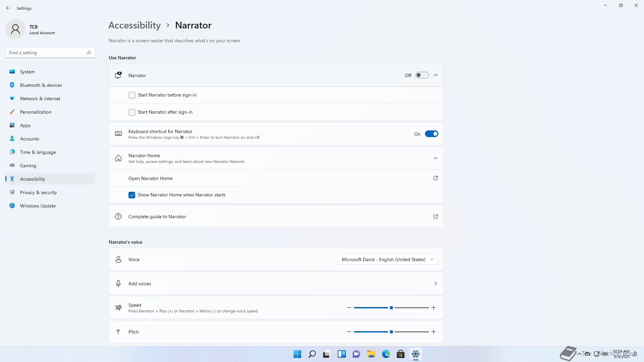
Task: Click in the Find a setting search box
Action: [x=50, y=53]
